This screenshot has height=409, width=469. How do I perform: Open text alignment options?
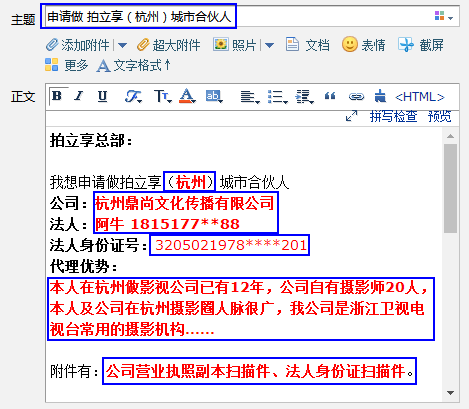coord(250,97)
